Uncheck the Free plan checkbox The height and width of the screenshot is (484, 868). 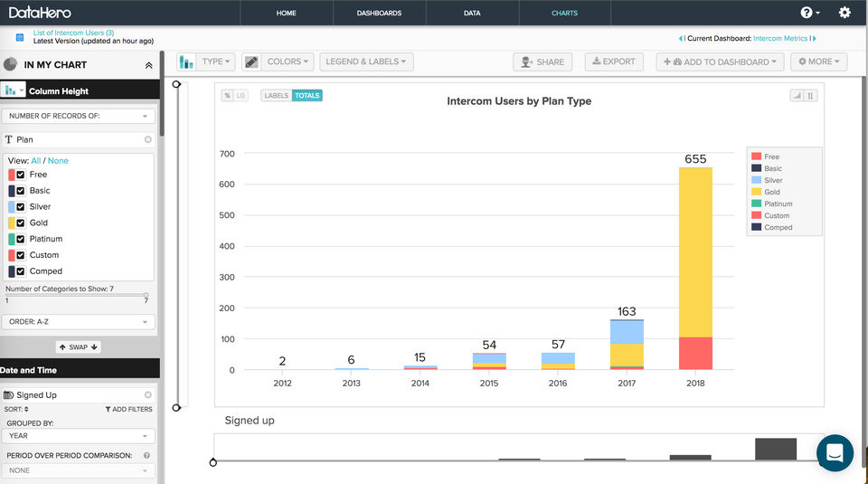coord(21,175)
